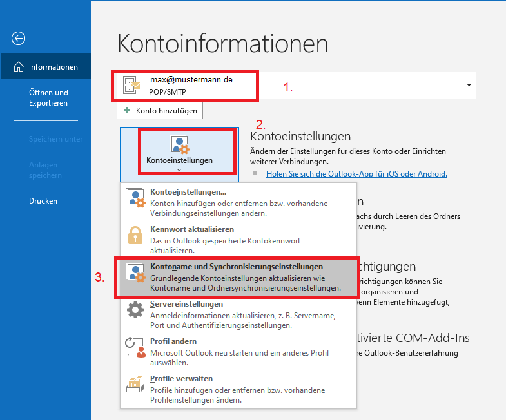Click the 'Das in Outlook gespeicherte Kontokennwort' description
Viewport: 506px width, 420px height.
225,245
